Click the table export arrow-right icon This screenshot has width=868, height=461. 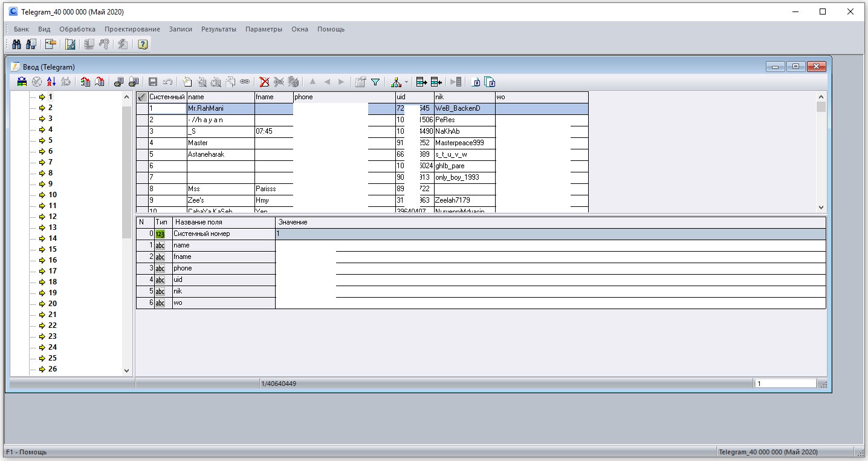coord(421,82)
